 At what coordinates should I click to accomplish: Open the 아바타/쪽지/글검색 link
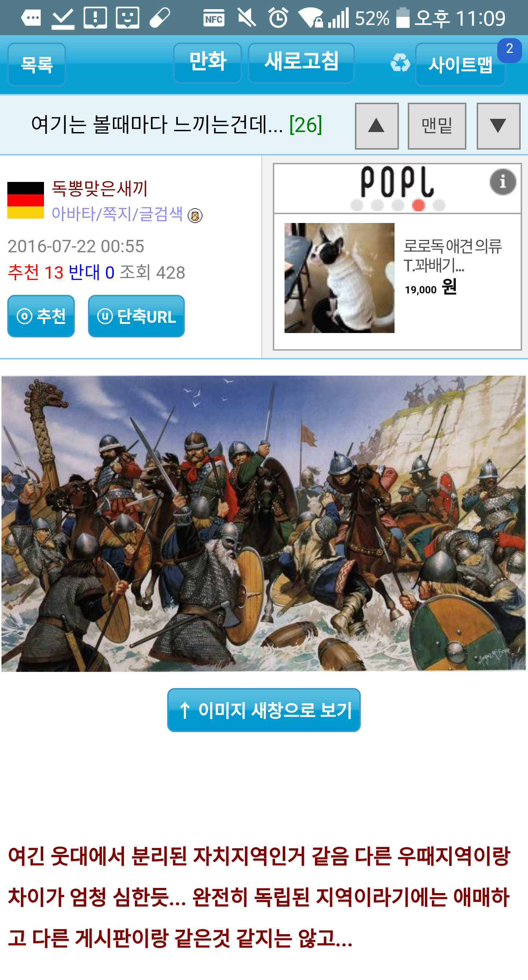pos(117,214)
